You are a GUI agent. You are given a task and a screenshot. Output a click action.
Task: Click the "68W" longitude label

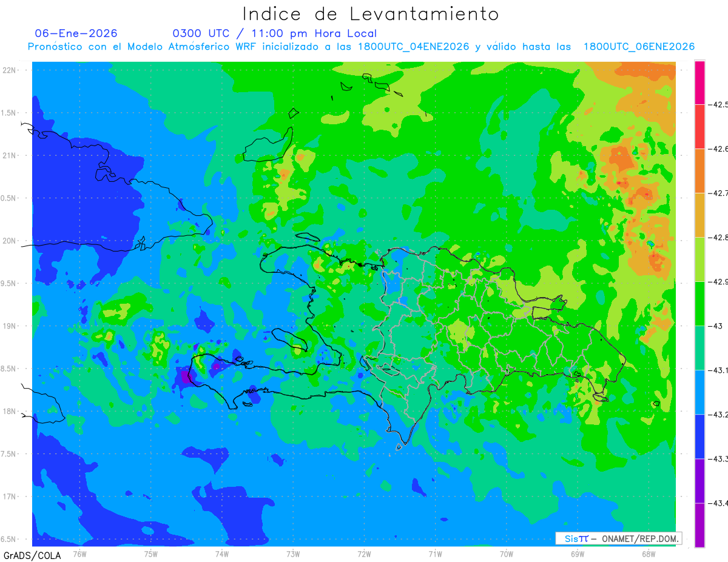click(x=649, y=554)
